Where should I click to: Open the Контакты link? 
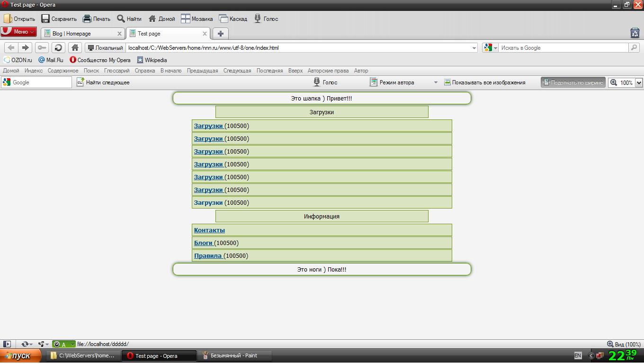pyautogui.click(x=209, y=230)
